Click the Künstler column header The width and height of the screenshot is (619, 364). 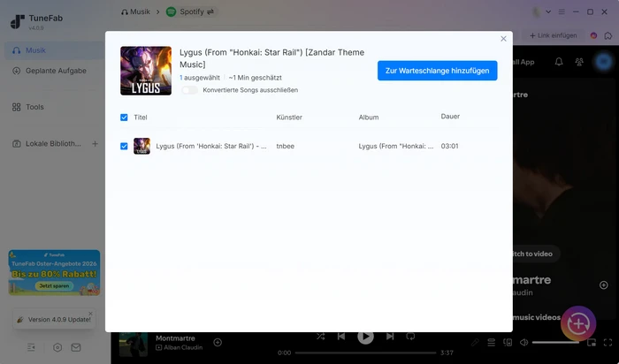[289, 118]
